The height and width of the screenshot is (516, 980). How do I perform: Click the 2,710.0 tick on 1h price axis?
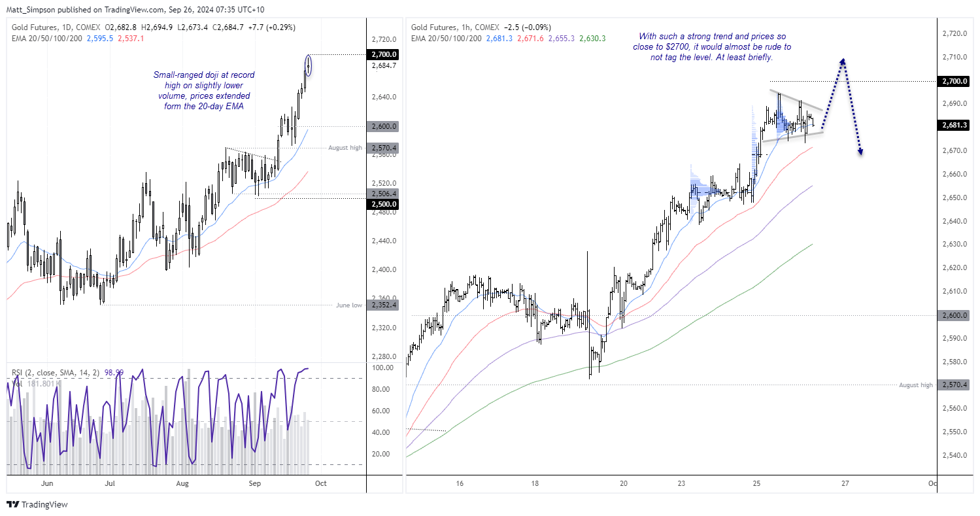tap(956, 57)
